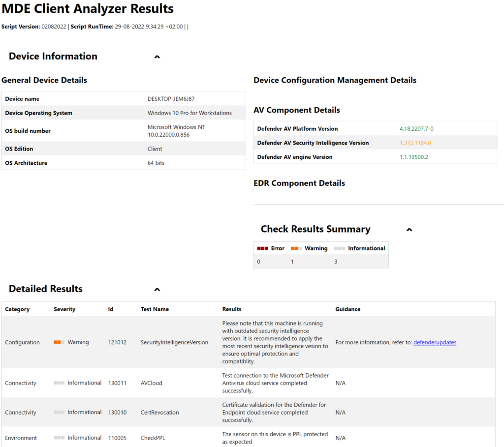
Task: Click the Category column header
Action: [x=17, y=309]
